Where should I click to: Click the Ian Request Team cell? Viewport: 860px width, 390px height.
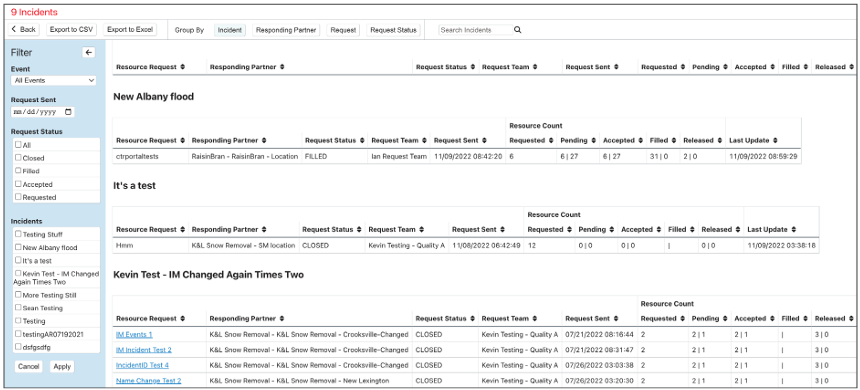399,156
